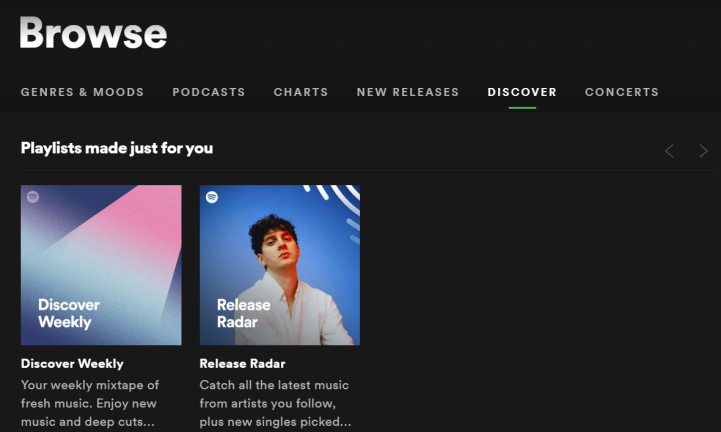The image size is (721, 432).
Task: Show next playlists with right chevron
Action: [x=703, y=151]
